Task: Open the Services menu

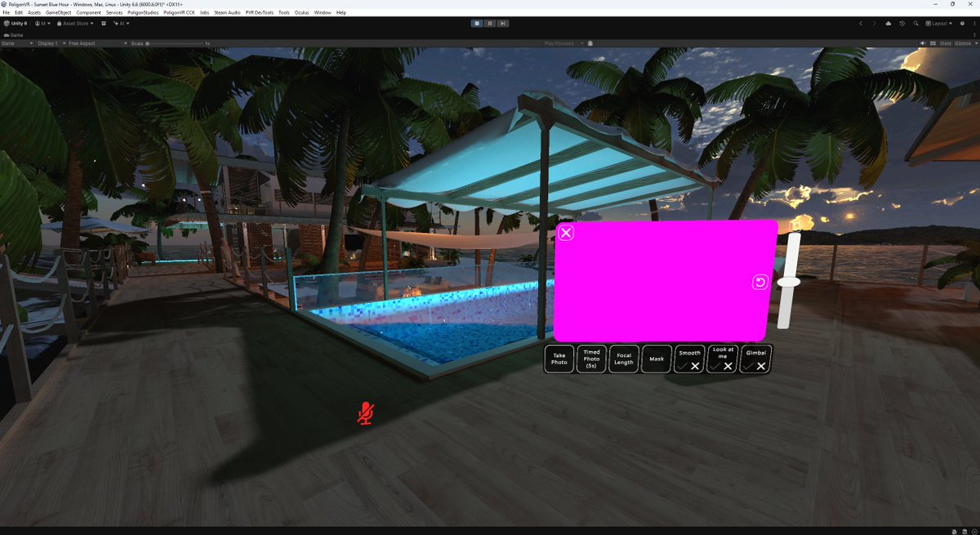Action: coord(114,13)
